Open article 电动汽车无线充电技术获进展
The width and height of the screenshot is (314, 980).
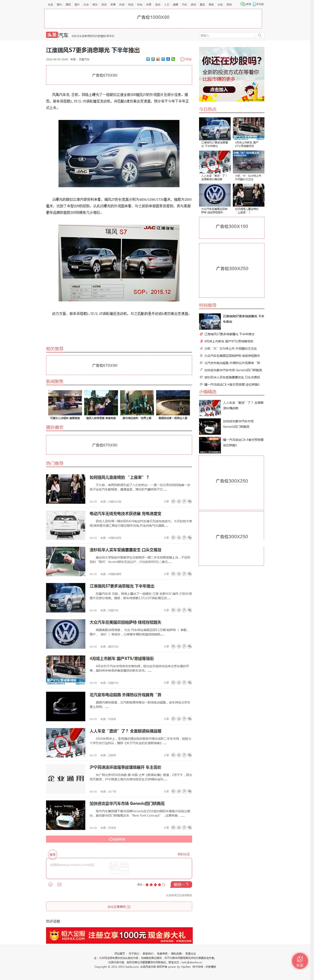point(125,513)
